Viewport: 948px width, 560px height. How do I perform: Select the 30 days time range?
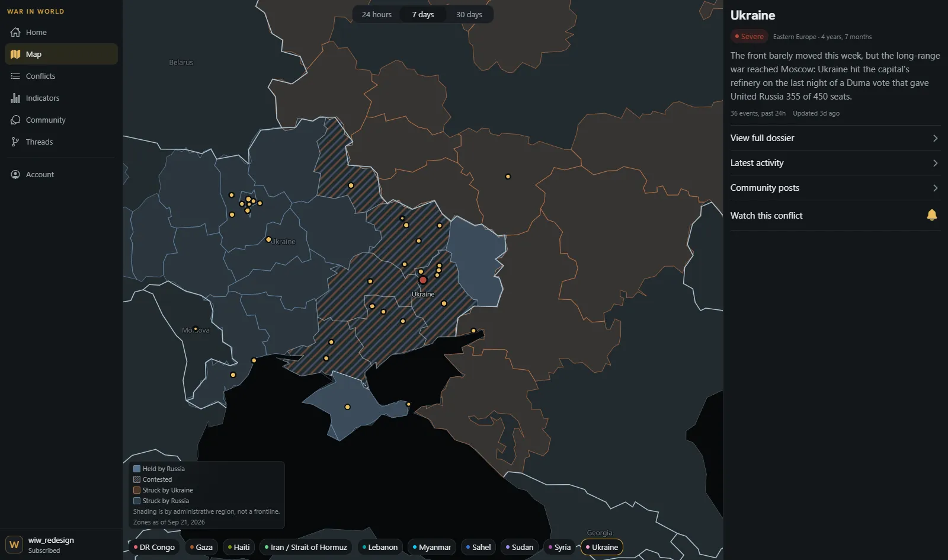click(x=469, y=14)
